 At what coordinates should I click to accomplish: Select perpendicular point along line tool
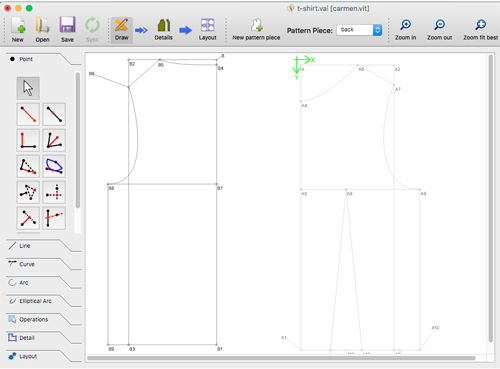pos(28,218)
